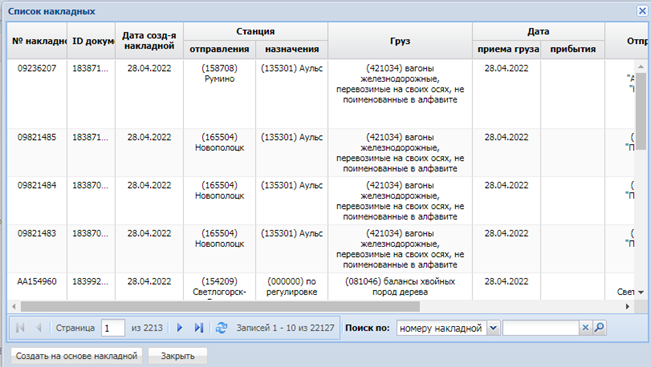Image resolution: width=651 pixels, height=367 pixels.
Task: Click the 'назначения' column header
Action: click(x=292, y=49)
